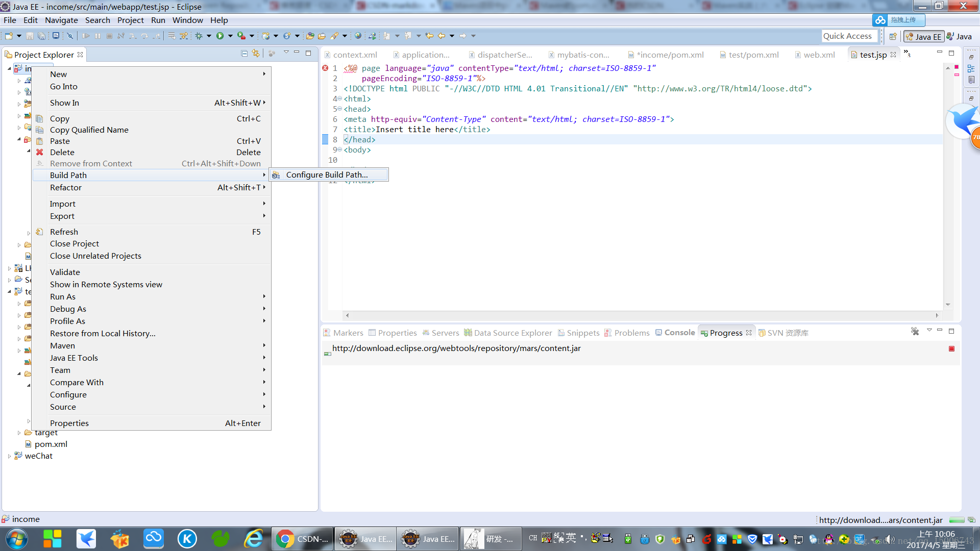Open dropdown next to Run button
The width and height of the screenshot is (980, 551).
tap(230, 36)
